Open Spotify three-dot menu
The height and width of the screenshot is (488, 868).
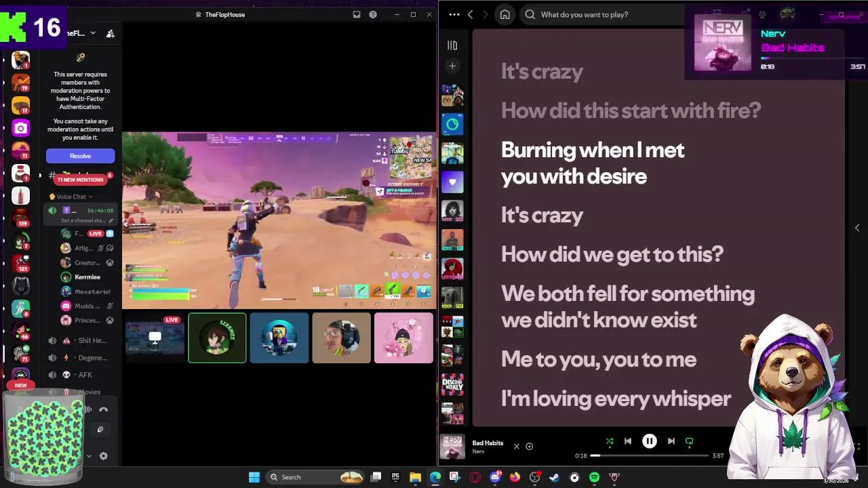(x=454, y=14)
